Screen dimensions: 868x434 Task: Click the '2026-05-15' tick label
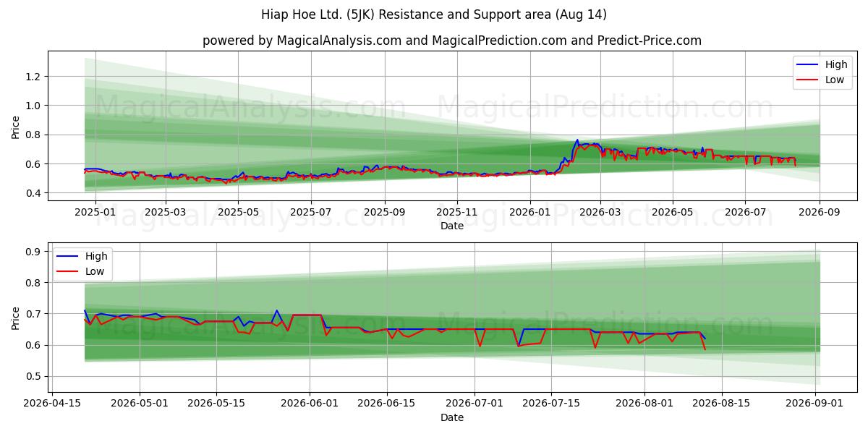pos(216,404)
